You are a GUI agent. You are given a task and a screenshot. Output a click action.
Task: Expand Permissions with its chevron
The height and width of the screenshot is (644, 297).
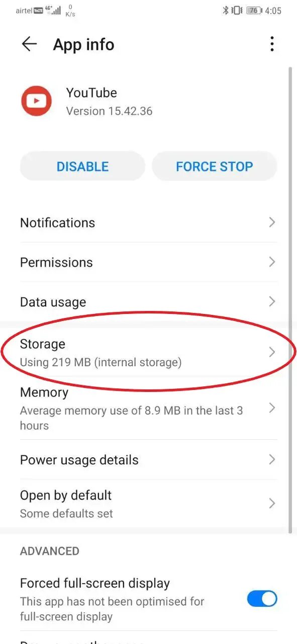point(272,262)
